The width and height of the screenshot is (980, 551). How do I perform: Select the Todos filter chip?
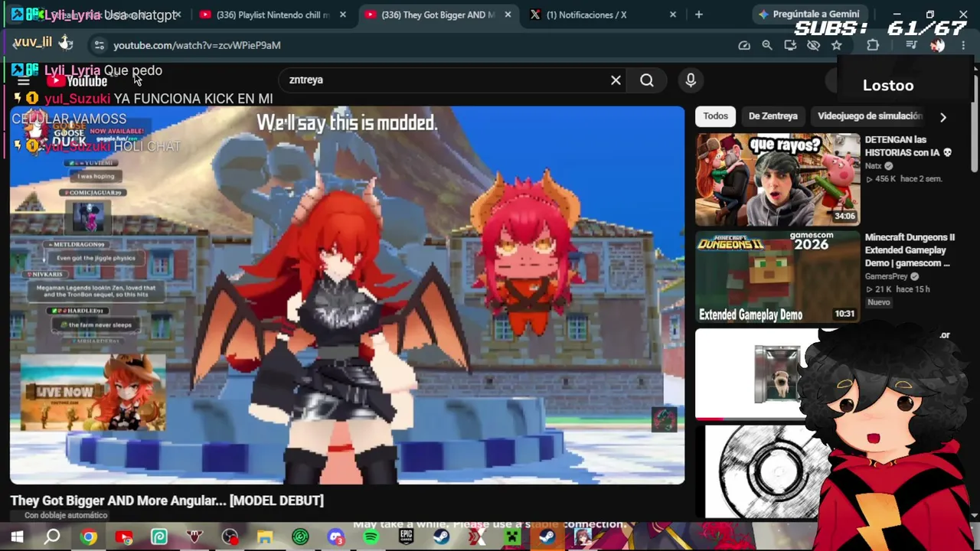point(715,116)
